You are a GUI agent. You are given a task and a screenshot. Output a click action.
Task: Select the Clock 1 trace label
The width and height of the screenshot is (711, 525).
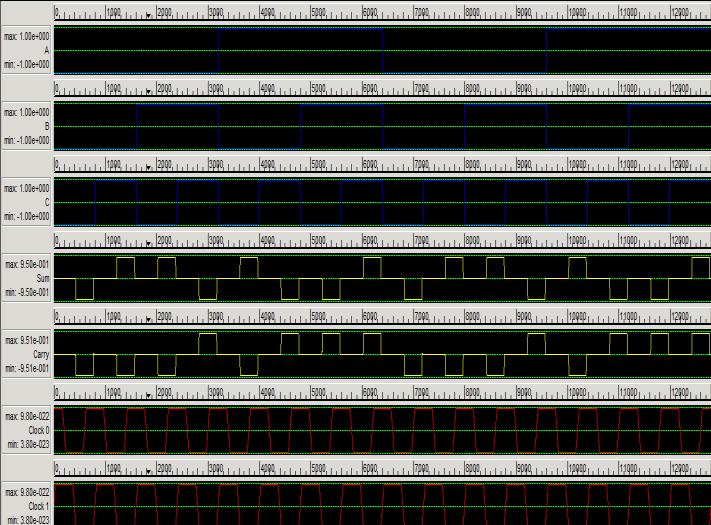[x=39, y=506]
